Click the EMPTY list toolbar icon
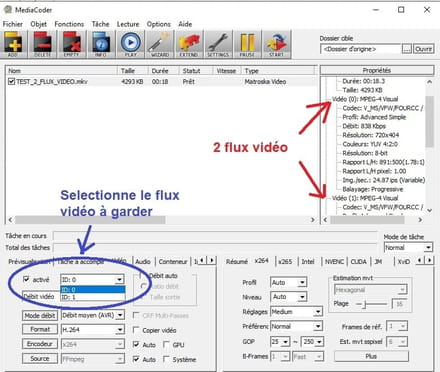 (72, 44)
